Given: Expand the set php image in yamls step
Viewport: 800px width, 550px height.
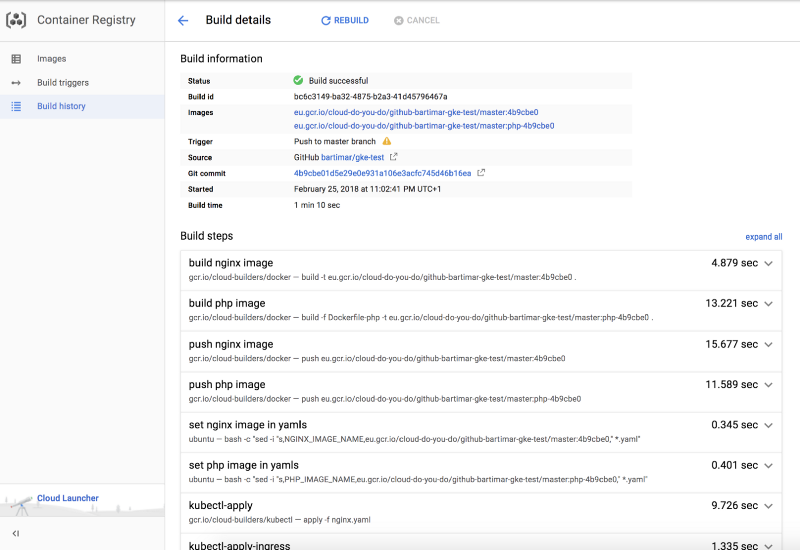Looking at the screenshot, I should pos(768,465).
